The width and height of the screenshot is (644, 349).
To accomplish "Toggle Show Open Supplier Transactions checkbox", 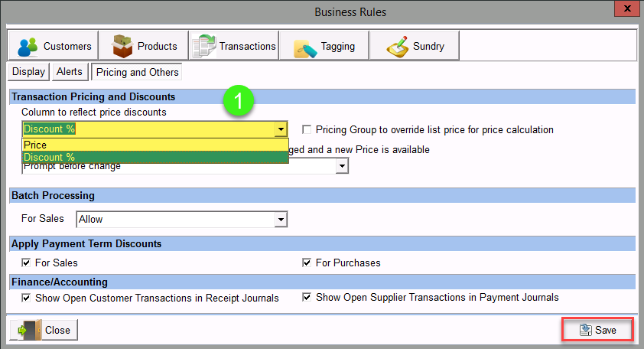I will 307,297.
